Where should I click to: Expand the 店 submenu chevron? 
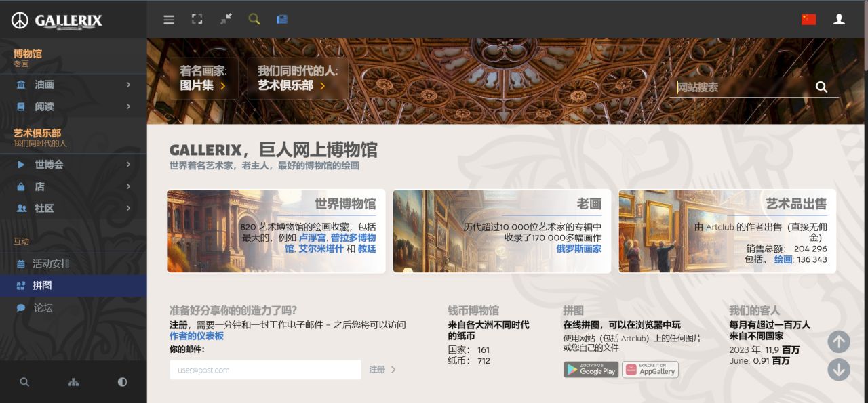click(128, 186)
